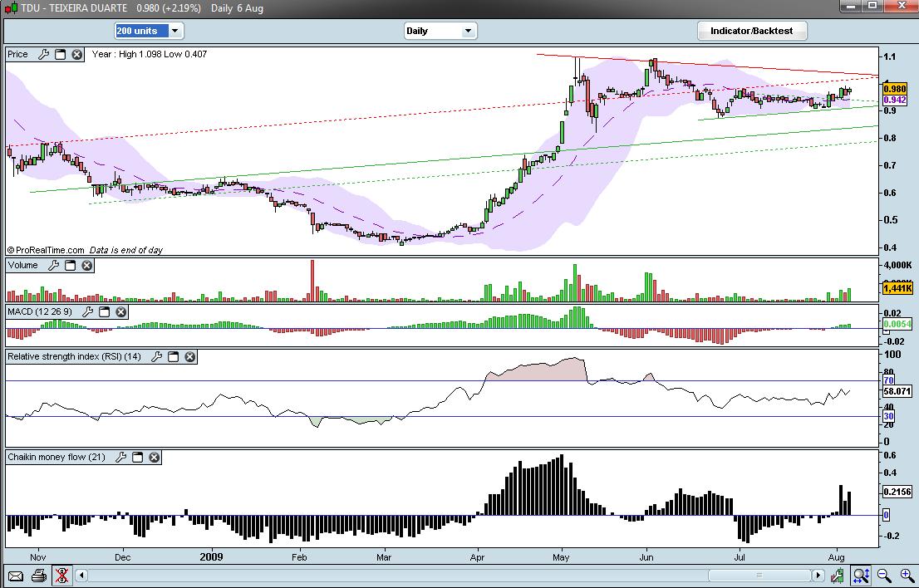Click the Indicator/Backtest button

[x=752, y=31]
